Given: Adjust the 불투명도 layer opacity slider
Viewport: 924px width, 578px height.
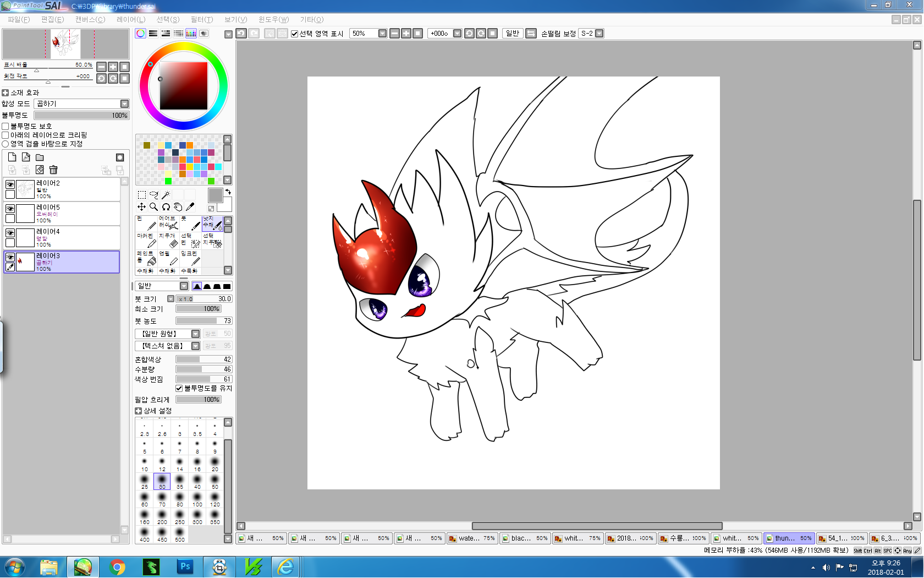Looking at the screenshot, I should click(x=81, y=115).
